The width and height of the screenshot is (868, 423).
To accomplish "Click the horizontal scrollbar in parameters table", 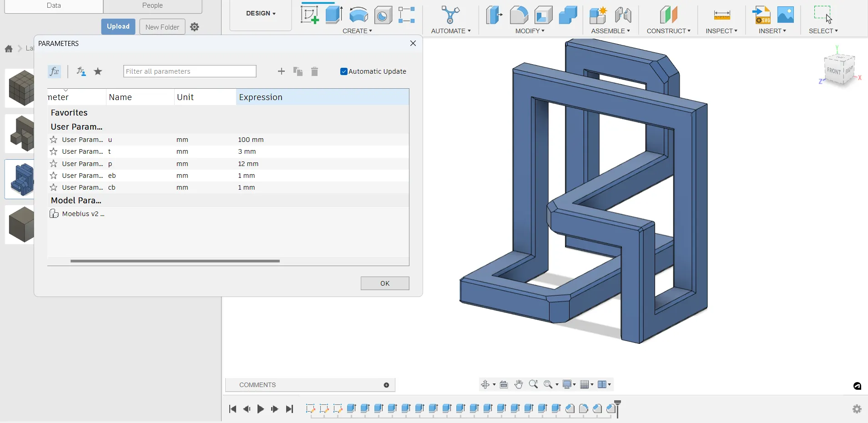I will 175,261.
